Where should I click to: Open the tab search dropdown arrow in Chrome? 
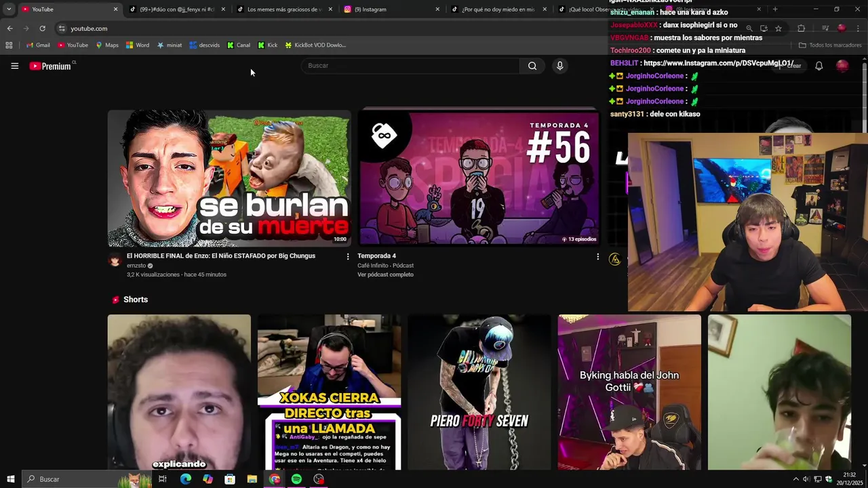click(x=9, y=9)
